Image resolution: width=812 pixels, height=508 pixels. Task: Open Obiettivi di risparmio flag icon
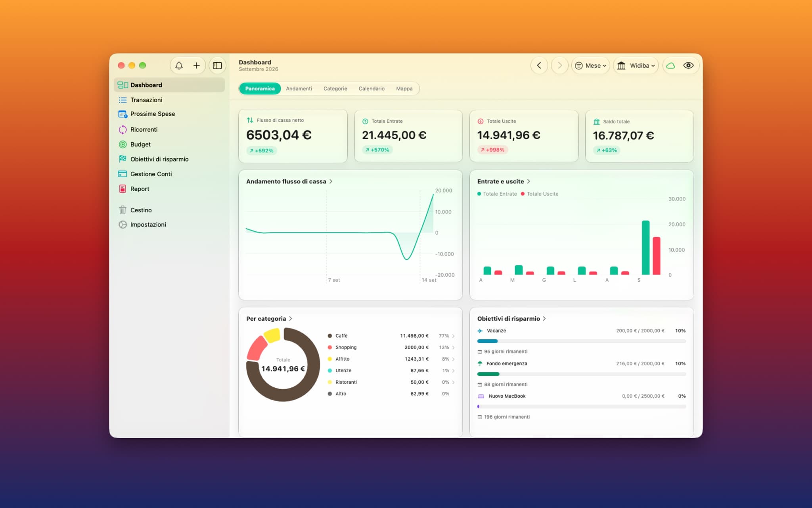click(x=123, y=159)
